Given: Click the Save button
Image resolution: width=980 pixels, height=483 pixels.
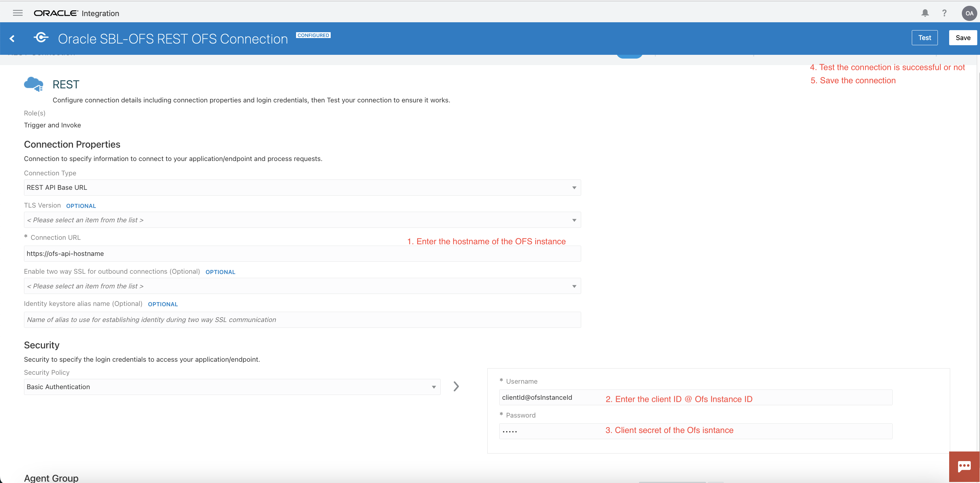Looking at the screenshot, I should coord(963,38).
